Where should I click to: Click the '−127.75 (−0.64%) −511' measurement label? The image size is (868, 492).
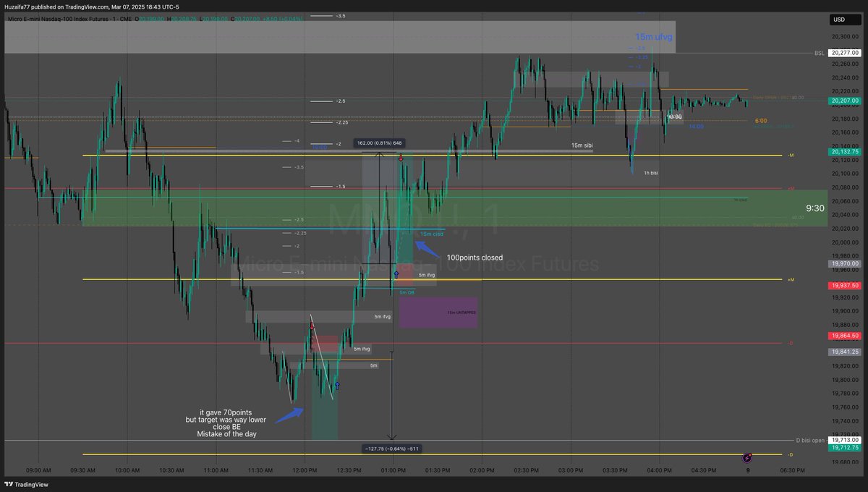point(392,449)
